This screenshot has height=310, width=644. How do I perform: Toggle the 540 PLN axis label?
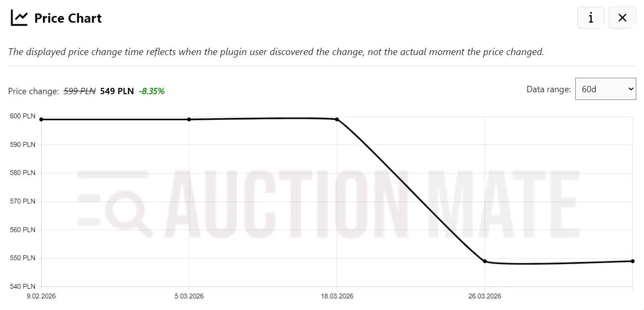pyautogui.click(x=22, y=286)
